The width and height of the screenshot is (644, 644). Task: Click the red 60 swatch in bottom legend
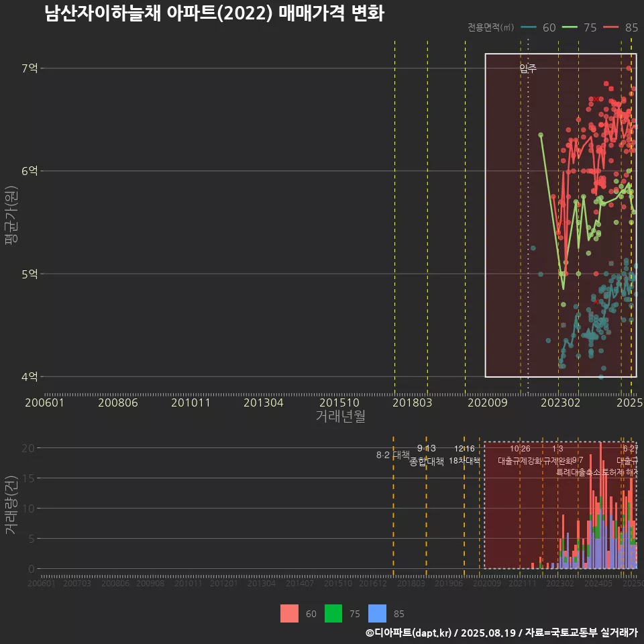pos(289,613)
